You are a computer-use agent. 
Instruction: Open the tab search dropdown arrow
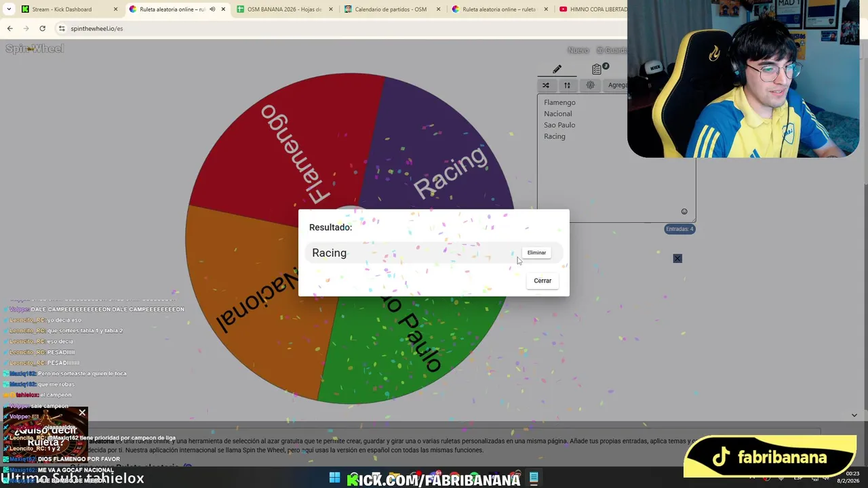click(9, 9)
